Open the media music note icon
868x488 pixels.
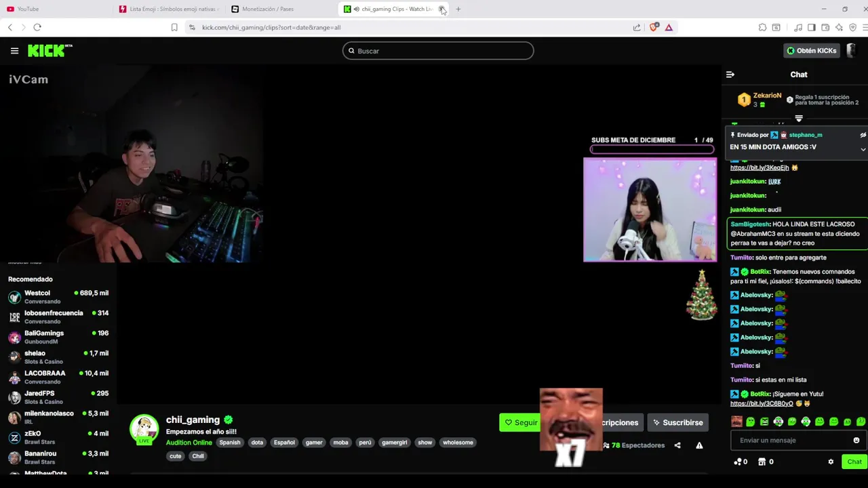(798, 28)
